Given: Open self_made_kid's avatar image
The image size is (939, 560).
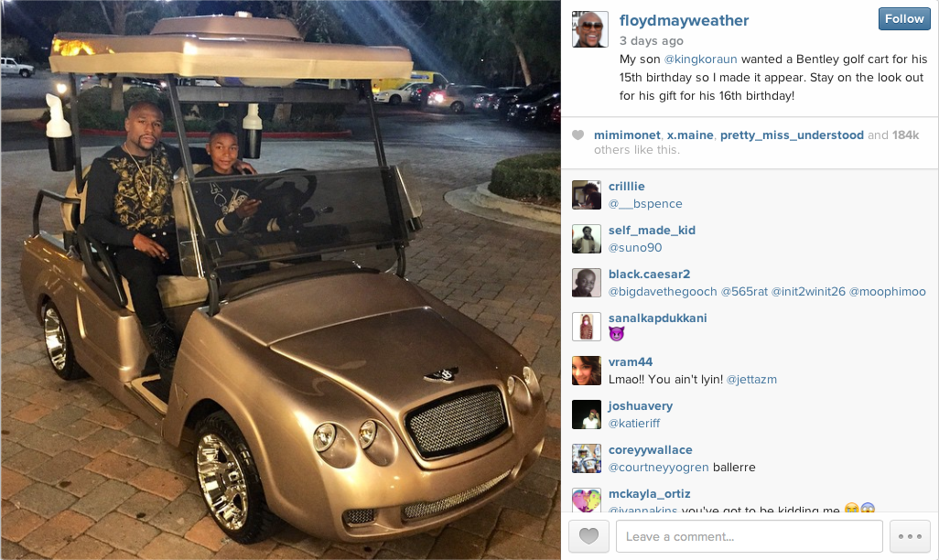Looking at the screenshot, I should tap(587, 239).
